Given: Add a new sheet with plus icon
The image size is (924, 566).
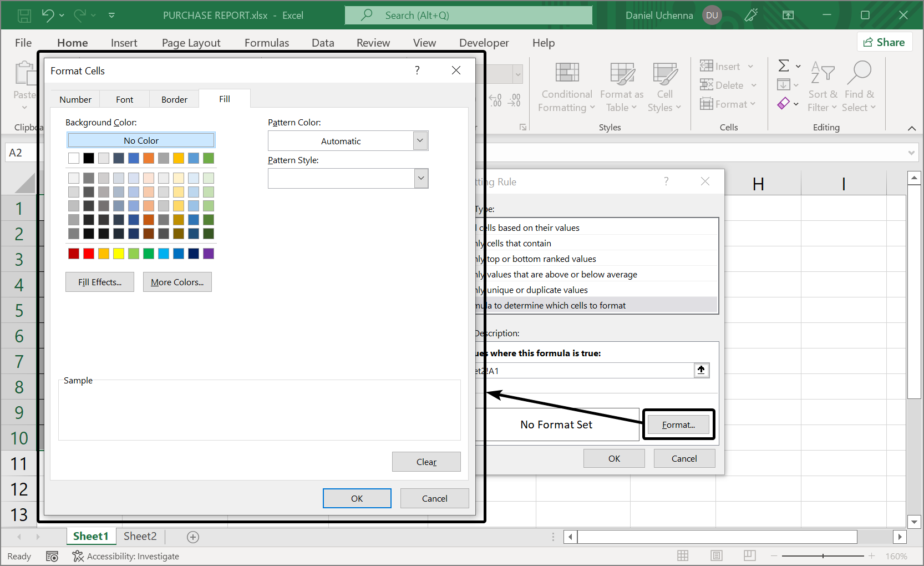Looking at the screenshot, I should coord(193,537).
